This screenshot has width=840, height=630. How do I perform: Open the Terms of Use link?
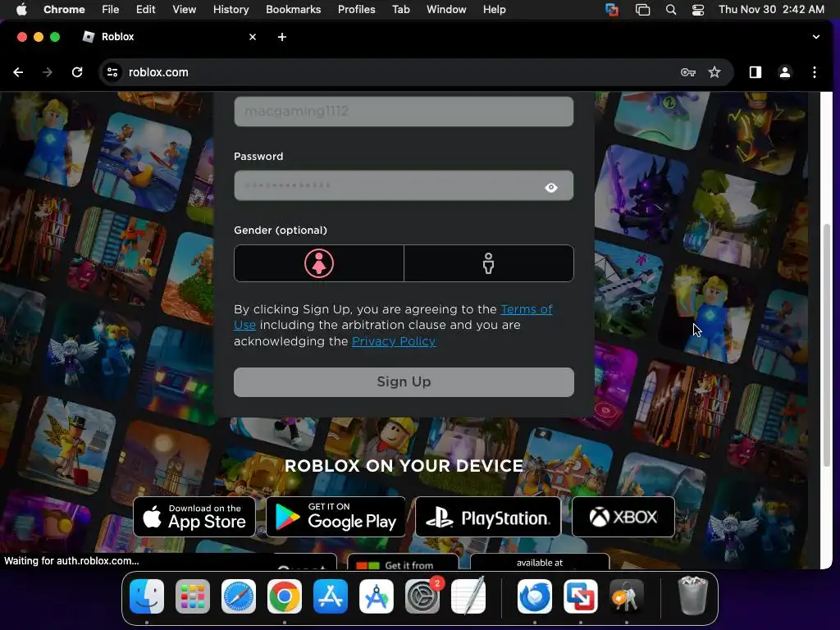[x=526, y=309]
